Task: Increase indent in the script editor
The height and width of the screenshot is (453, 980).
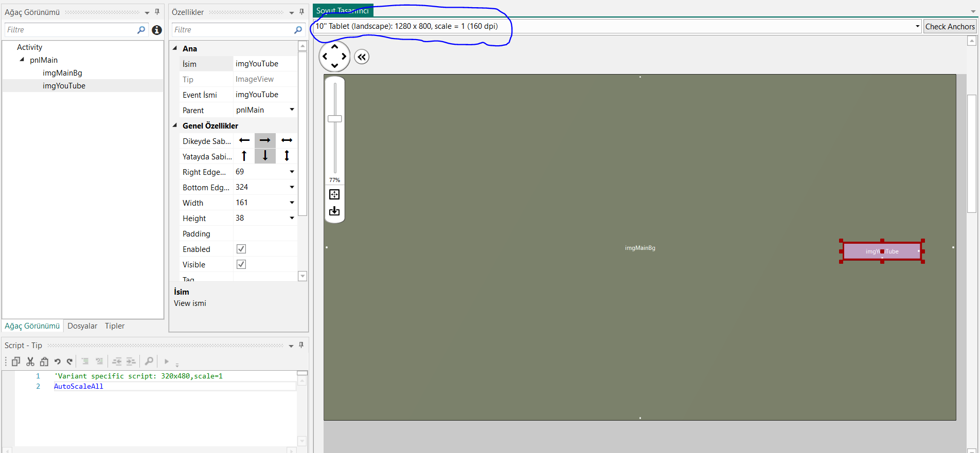Action: click(131, 361)
